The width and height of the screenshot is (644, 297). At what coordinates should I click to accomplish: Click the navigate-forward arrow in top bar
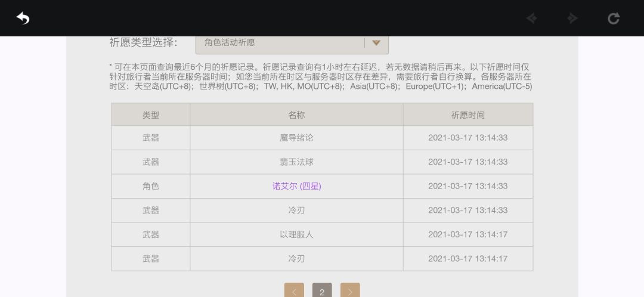tap(572, 18)
